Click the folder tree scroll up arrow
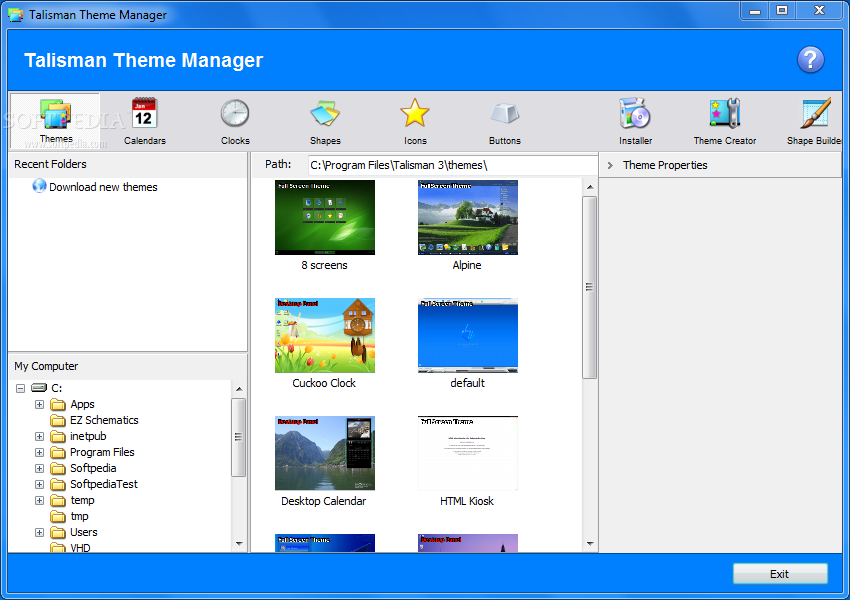The height and width of the screenshot is (600, 850). (x=239, y=389)
